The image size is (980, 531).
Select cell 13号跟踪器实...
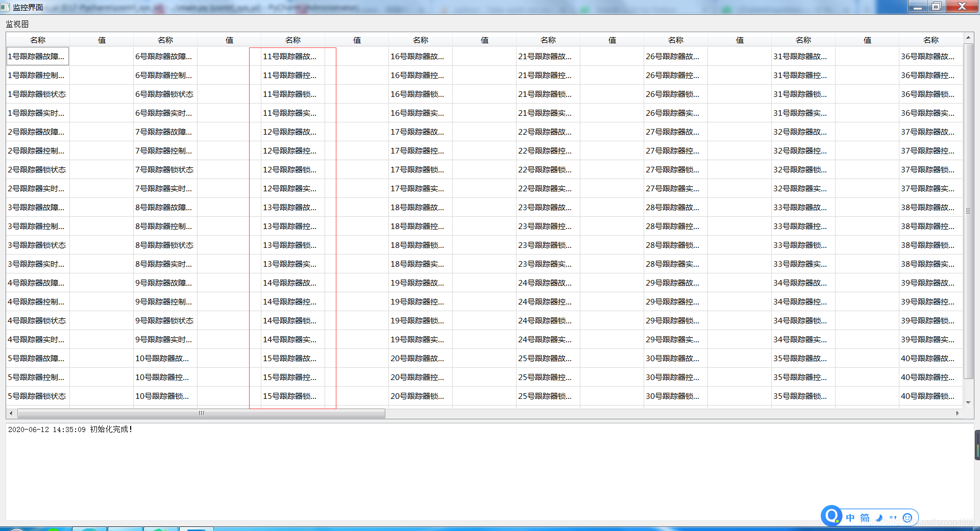[293, 264]
